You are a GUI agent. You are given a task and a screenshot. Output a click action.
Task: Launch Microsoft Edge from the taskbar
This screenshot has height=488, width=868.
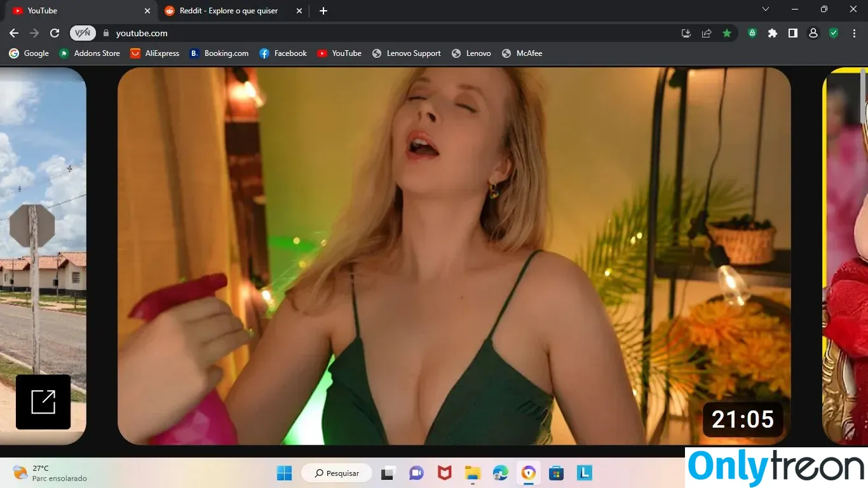pyautogui.click(x=501, y=473)
